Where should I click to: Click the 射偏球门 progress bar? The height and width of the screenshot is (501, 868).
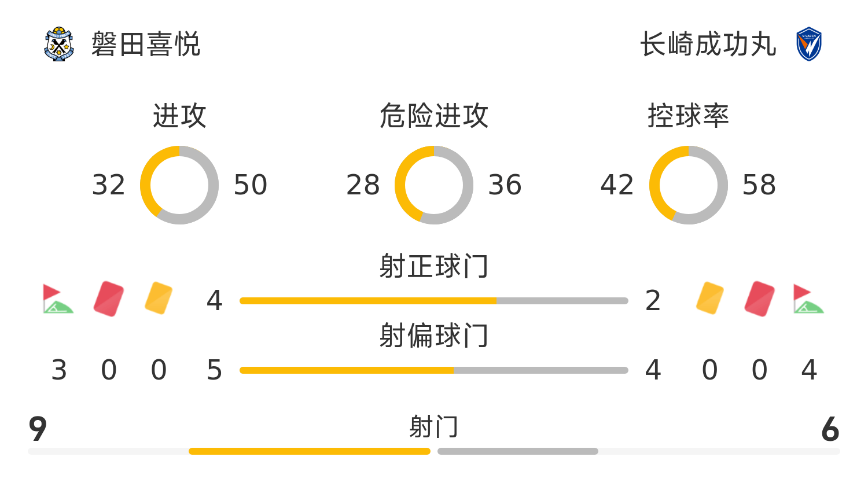click(x=434, y=370)
